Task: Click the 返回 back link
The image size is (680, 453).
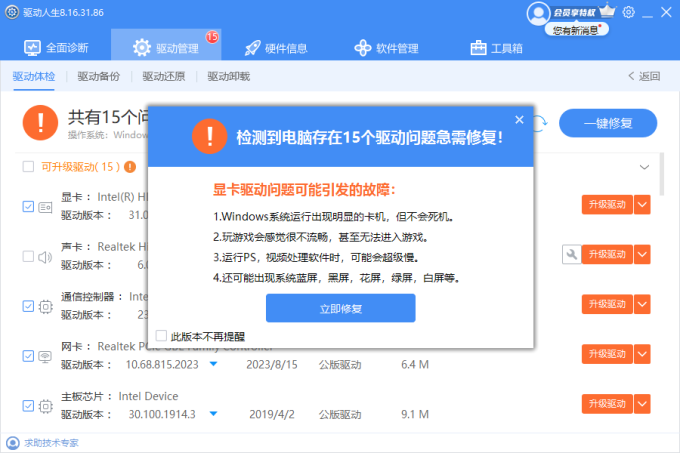Action: 644,76
